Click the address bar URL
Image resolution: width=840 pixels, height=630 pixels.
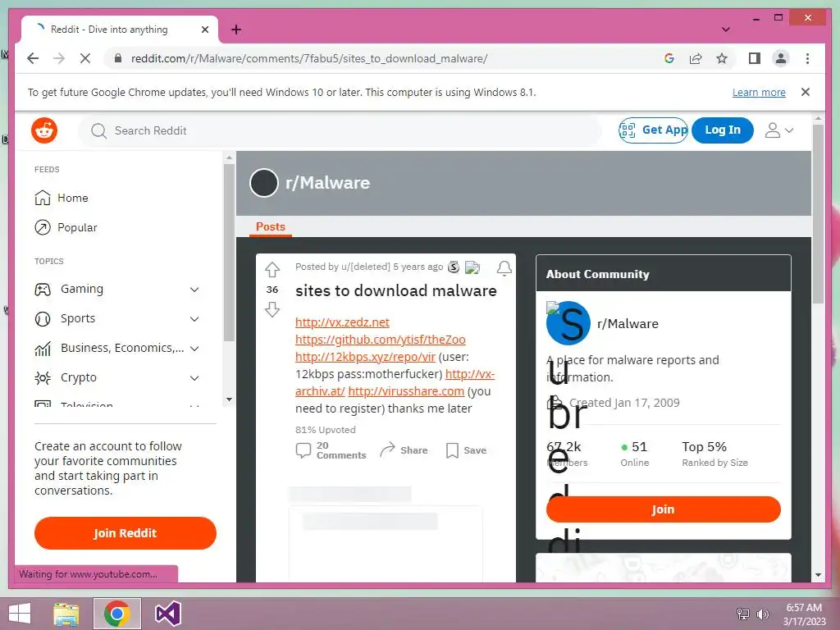[309, 58]
